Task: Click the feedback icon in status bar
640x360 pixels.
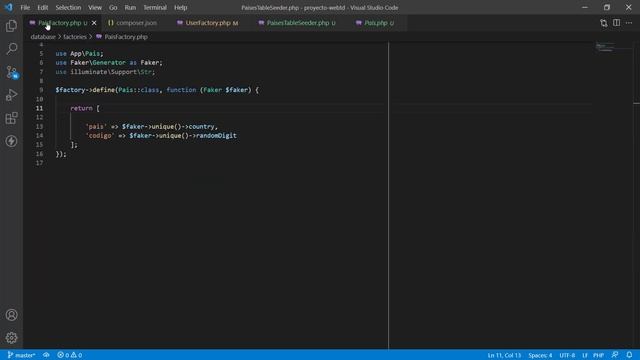Action: click(x=615, y=355)
